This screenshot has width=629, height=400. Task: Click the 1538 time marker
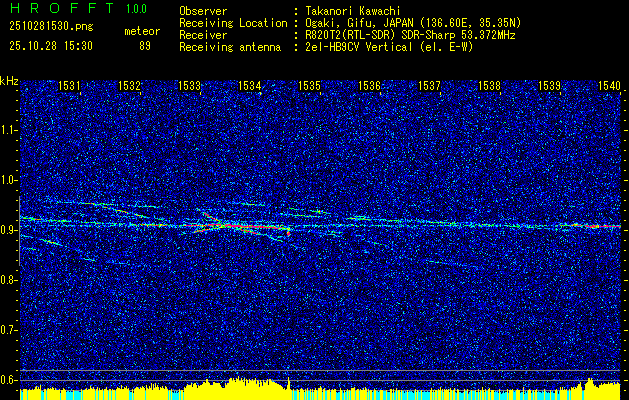click(x=489, y=85)
